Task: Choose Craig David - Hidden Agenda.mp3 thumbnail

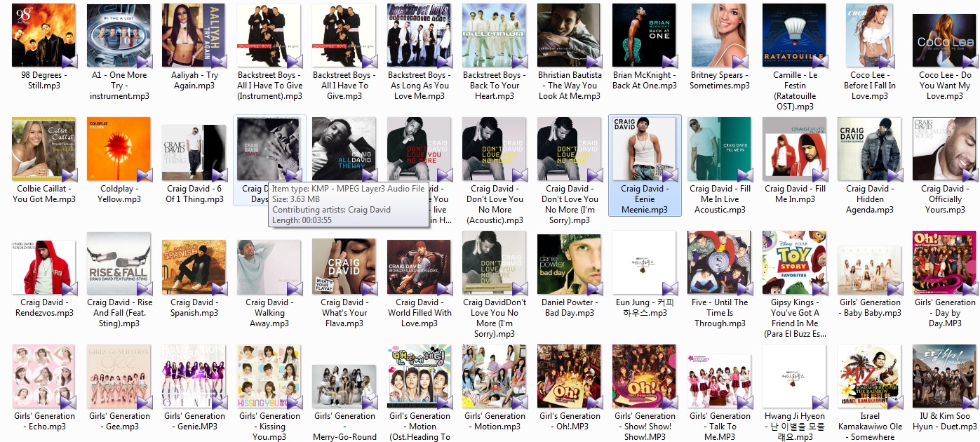Action: [x=869, y=149]
